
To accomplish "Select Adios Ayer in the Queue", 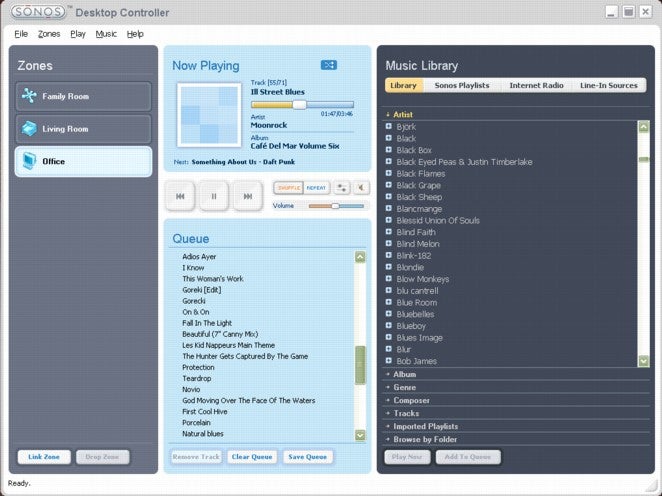I will [x=199, y=256].
